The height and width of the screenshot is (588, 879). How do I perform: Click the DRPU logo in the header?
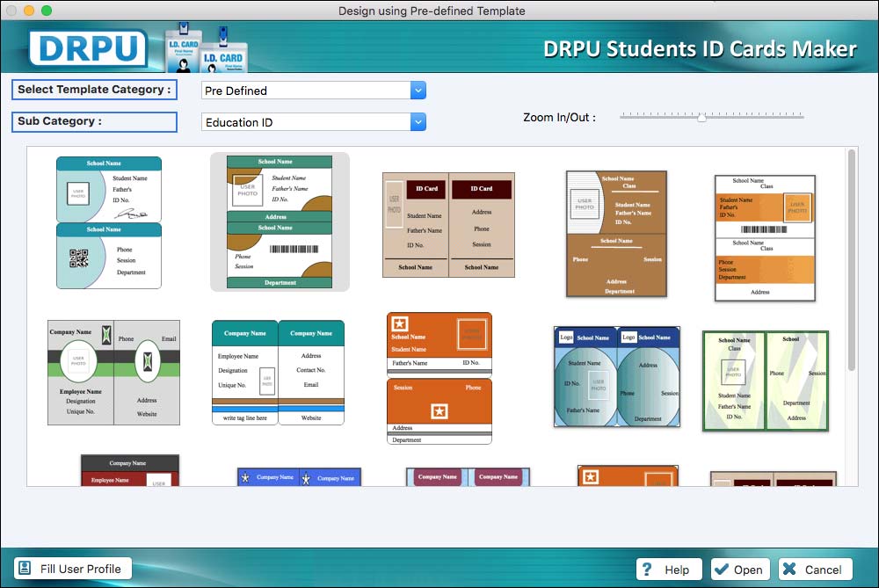tap(88, 48)
